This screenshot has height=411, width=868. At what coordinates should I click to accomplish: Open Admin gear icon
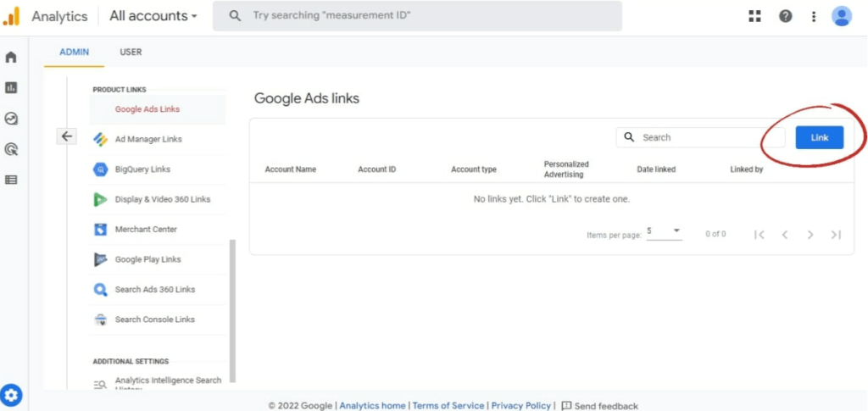[x=12, y=396]
